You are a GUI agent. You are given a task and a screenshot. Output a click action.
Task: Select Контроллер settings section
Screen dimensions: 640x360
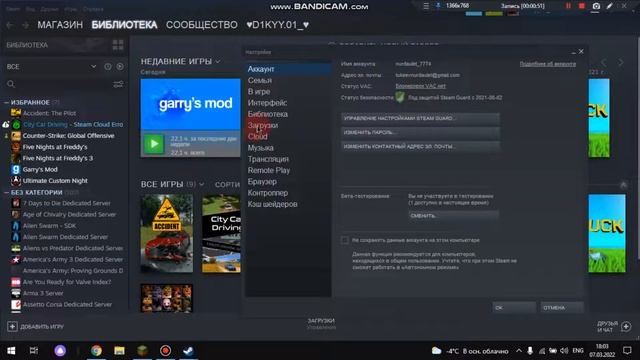[288, 193]
